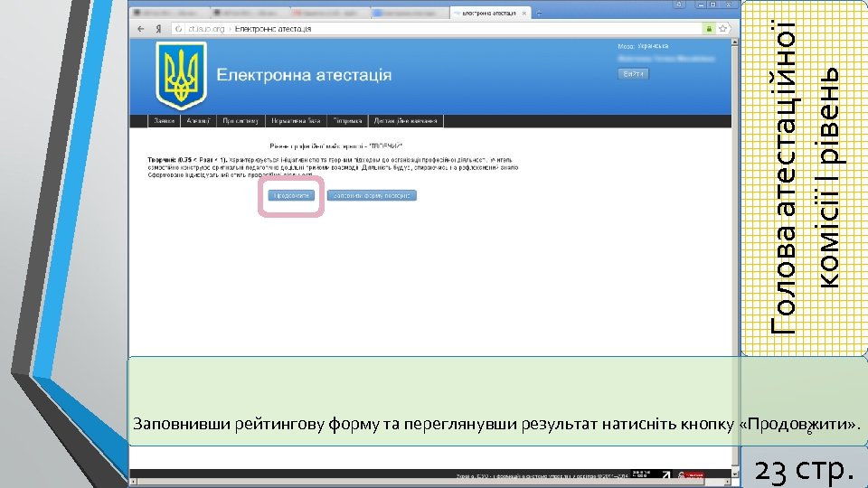Click the Ukrainian trident coat of arms logo
Viewport: 868px width, 488px height.
(x=181, y=76)
